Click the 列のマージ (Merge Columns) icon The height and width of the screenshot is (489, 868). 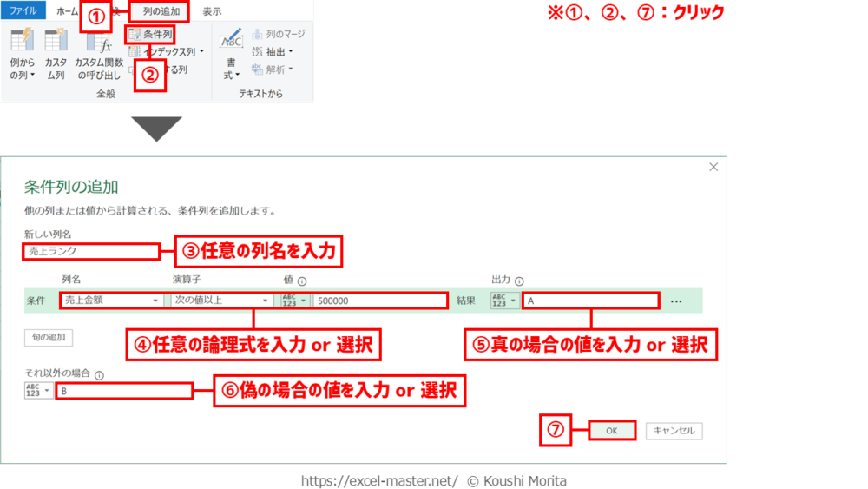point(258,35)
